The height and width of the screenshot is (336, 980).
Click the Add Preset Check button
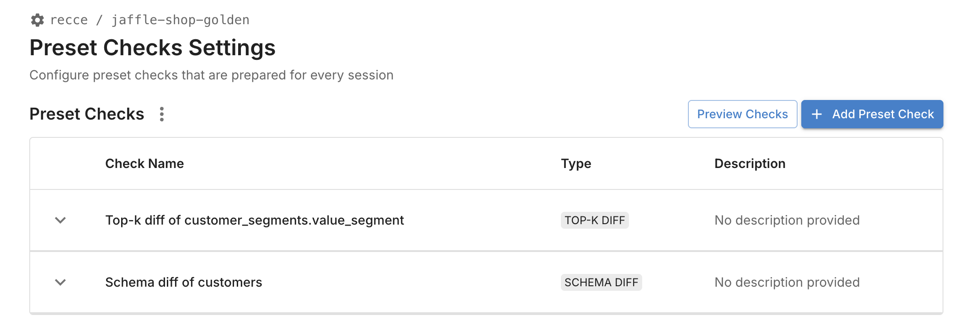(x=872, y=114)
